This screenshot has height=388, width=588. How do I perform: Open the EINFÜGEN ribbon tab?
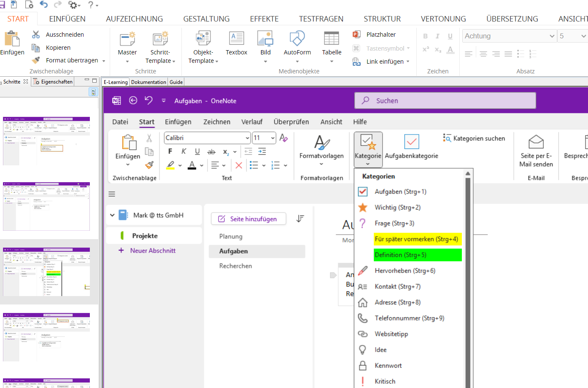point(67,19)
